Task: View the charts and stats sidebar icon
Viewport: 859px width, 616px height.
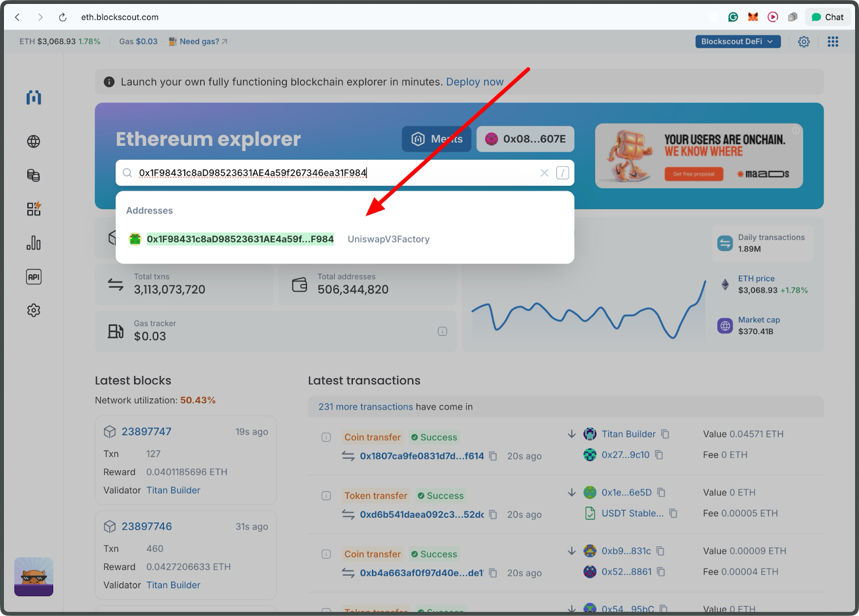Action: 34,243
